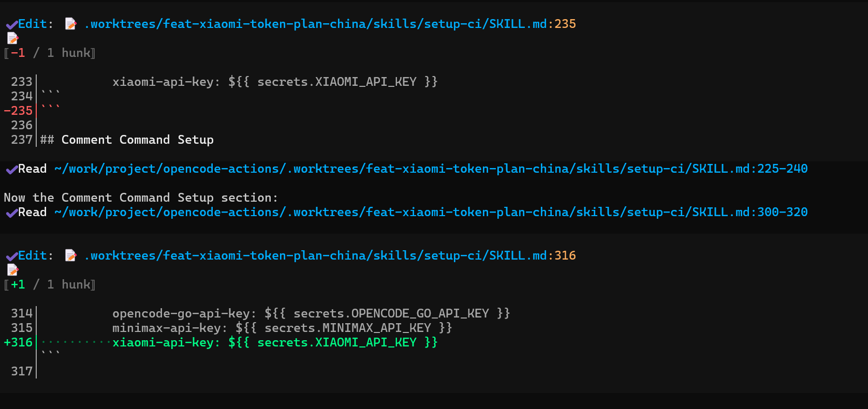Open the SKILL.md:235 worktree file path link
Viewport: 868px width, 409px height.
pos(330,24)
